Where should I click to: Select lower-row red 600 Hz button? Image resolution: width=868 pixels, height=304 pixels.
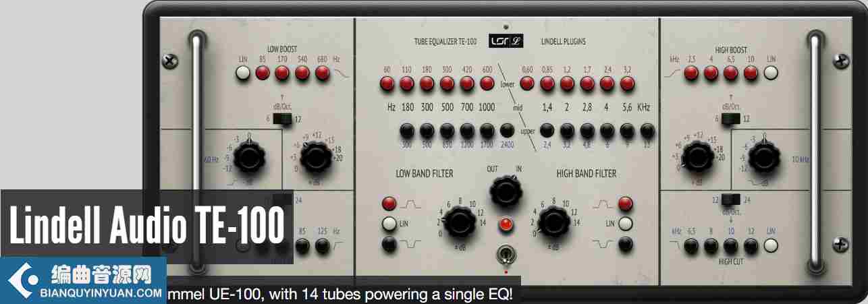pyautogui.click(x=487, y=84)
